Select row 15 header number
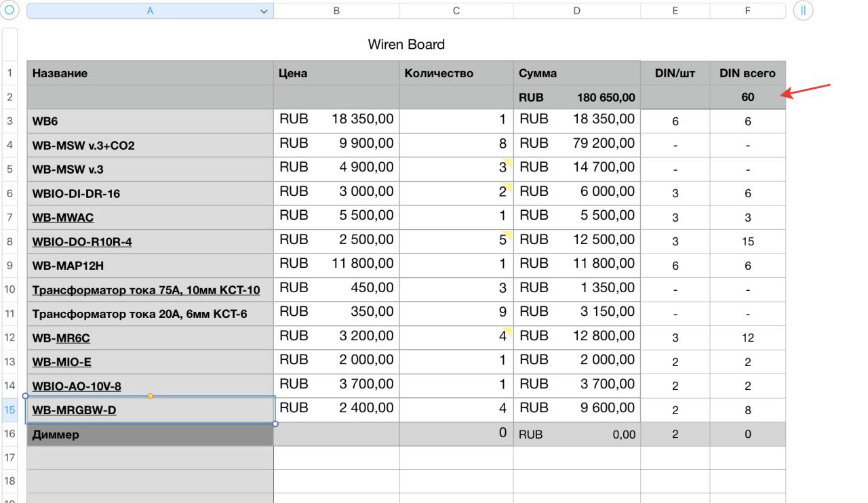 point(10,410)
